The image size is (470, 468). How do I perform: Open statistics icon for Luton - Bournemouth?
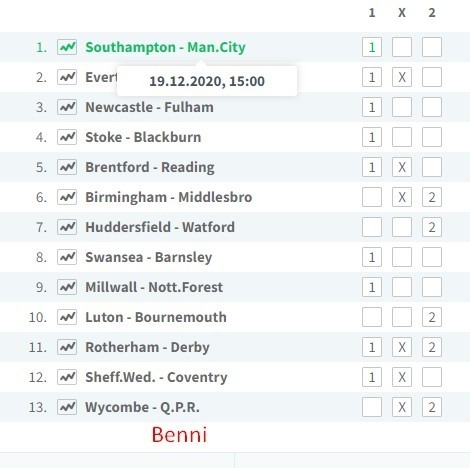[67, 317]
